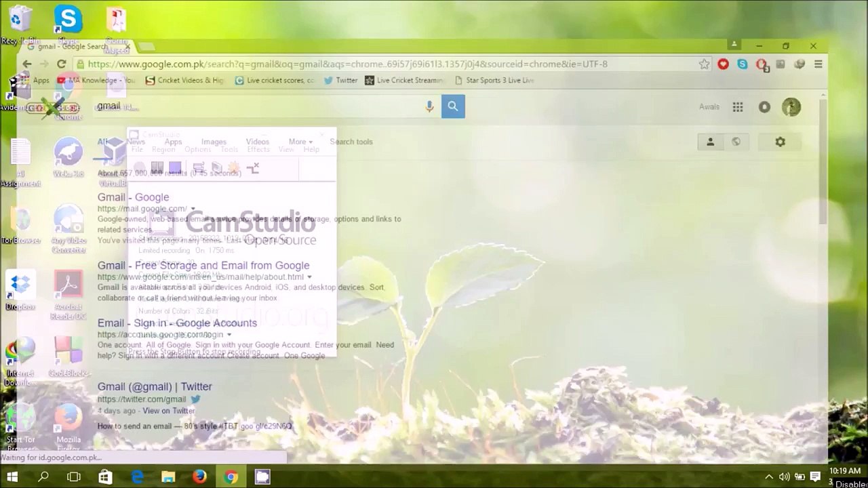Open the Chrome hamburger menu
Image resolution: width=868 pixels, height=488 pixels.
[818, 64]
